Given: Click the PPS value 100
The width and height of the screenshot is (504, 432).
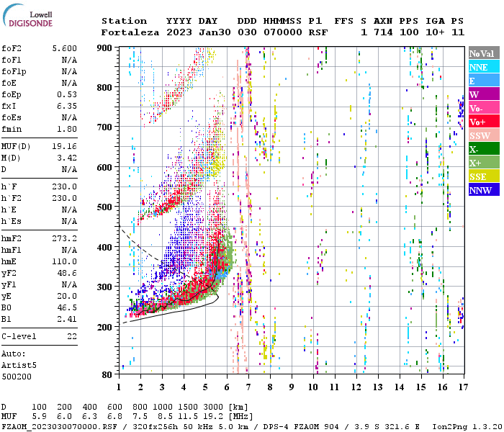Looking at the screenshot, I should pyautogui.click(x=409, y=32).
